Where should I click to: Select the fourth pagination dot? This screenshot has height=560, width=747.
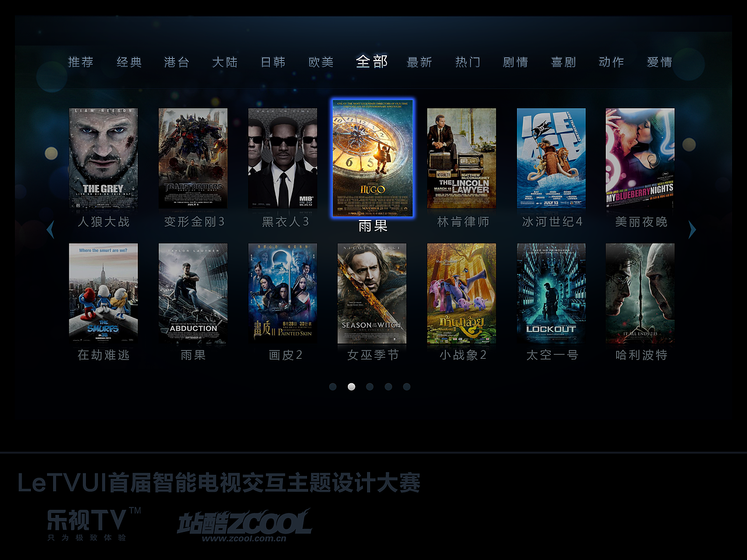click(388, 387)
